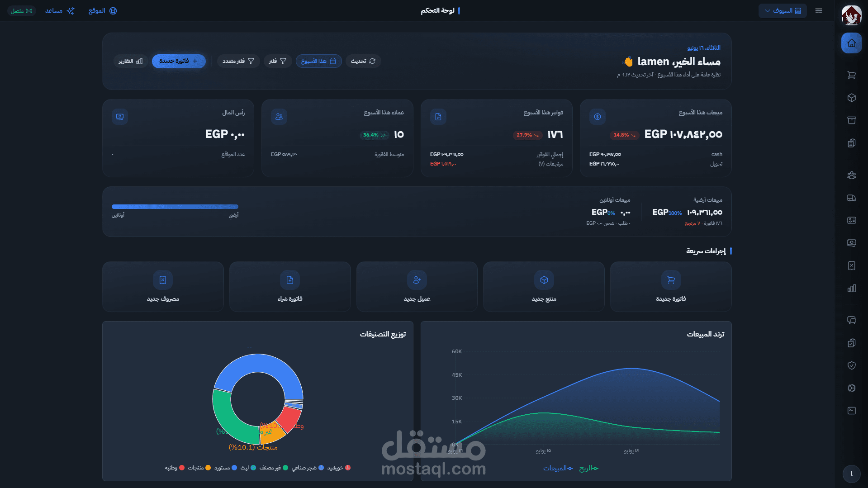
Task: Toggle وطنيه category in legend
Action: [175, 468]
